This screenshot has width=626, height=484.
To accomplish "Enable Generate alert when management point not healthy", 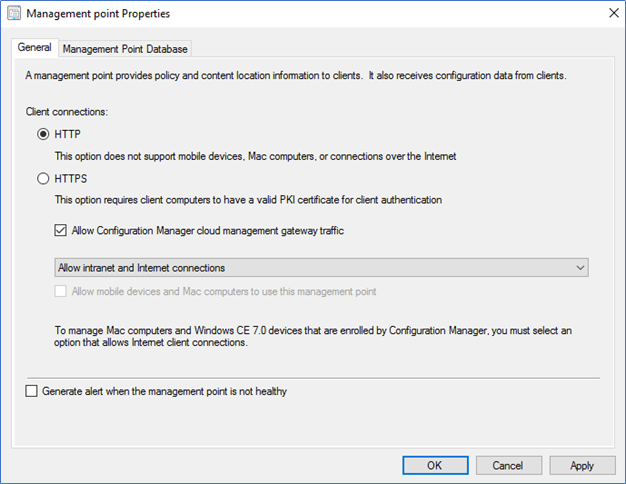I will pos(32,391).
